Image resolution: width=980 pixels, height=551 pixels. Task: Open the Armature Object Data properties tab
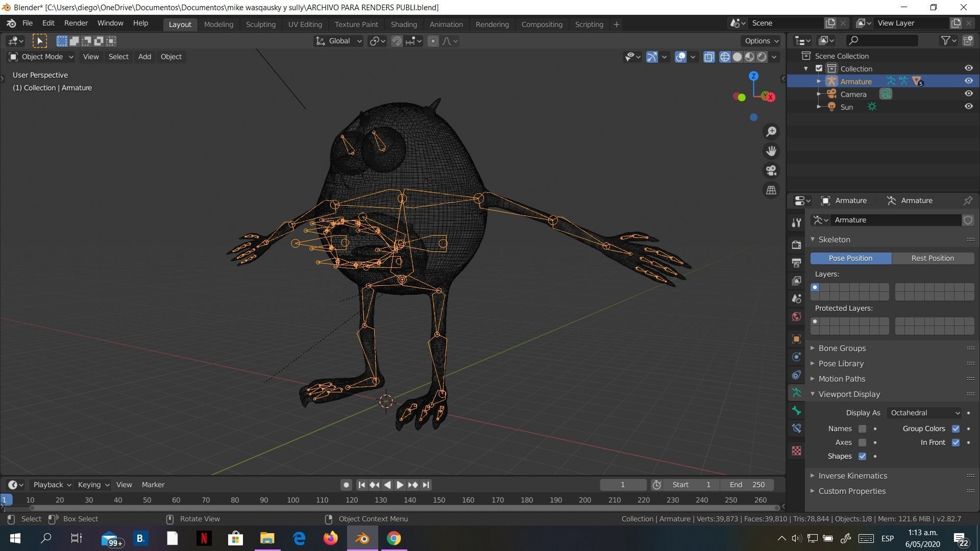[x=796, y=392]
